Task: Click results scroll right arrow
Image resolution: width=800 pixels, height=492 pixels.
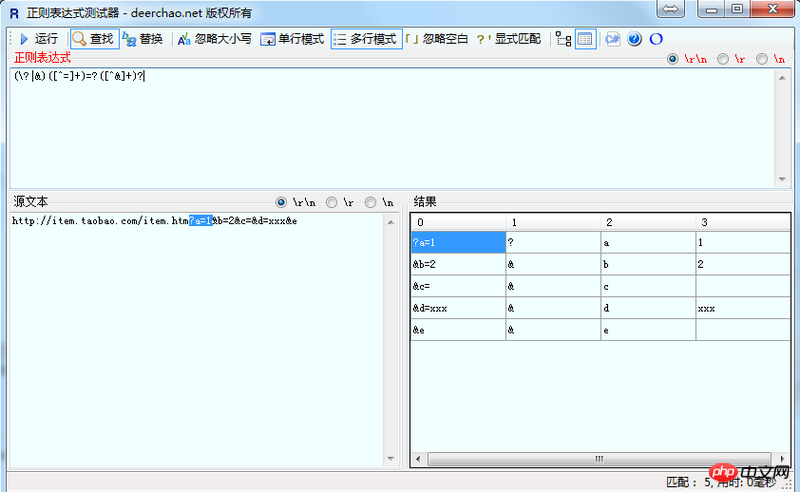Action: pyautogui.click(x=782, y=459)
